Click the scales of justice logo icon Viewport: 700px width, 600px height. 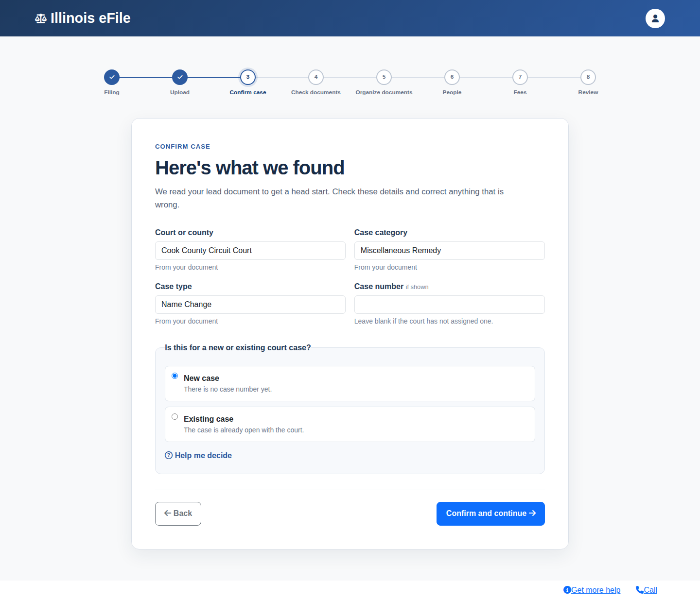click(x=41, y=18)
